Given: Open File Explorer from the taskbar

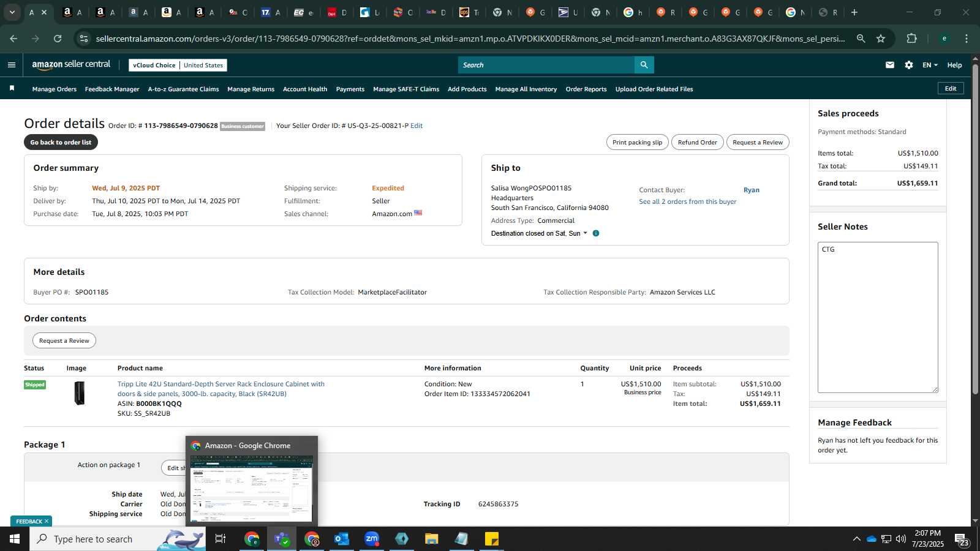Looking at the screenshot, I should pos(432,539).
